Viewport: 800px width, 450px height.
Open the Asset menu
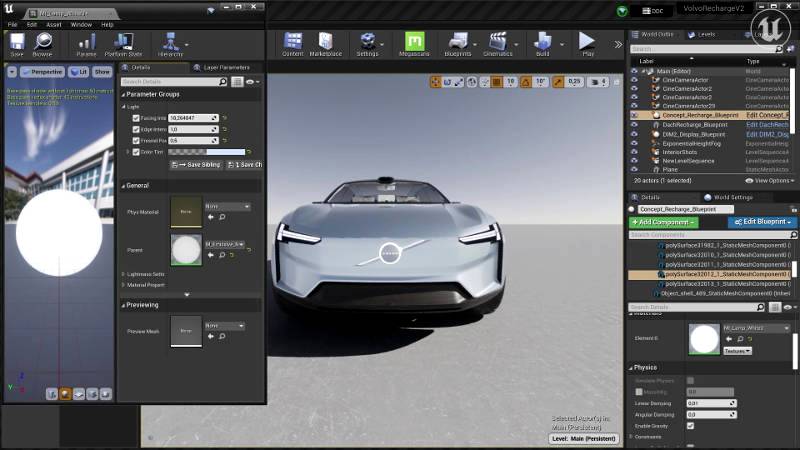[x=54, y=24]
